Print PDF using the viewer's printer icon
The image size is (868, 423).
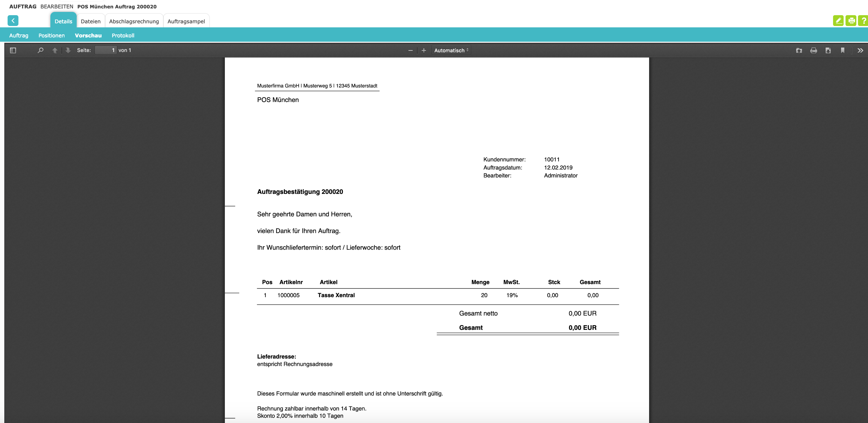[814, 51]
